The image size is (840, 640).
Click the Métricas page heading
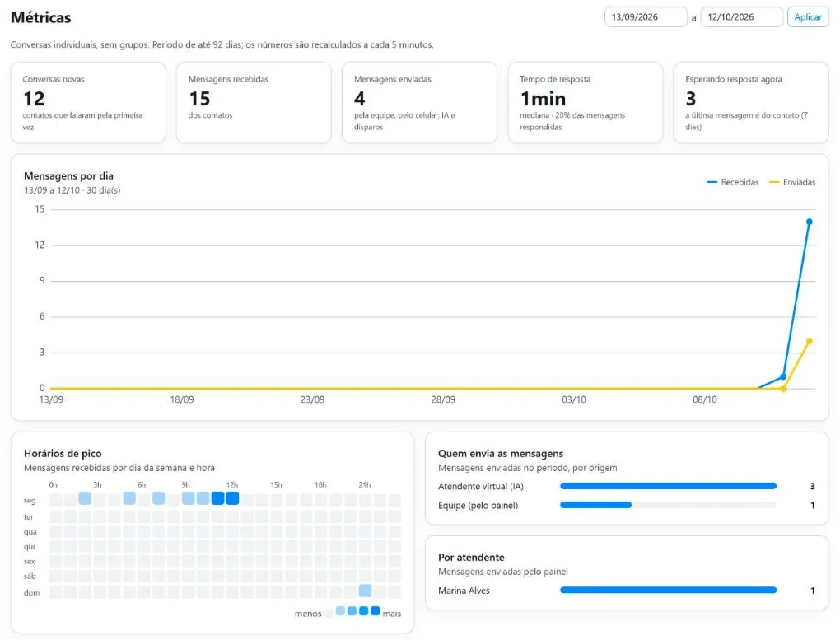coord(40,17)
